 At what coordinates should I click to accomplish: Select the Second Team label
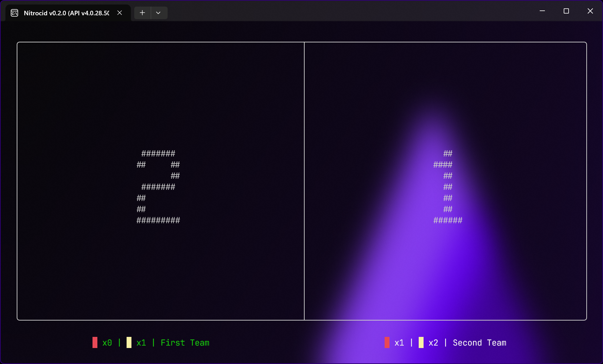[x=479, y=343]
